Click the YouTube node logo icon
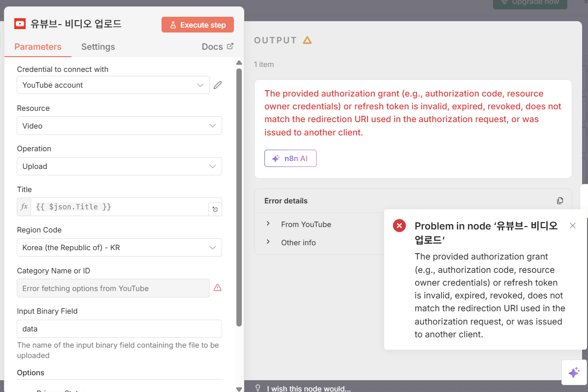The width and height of the screenshot is (588, 392). pos(20,24)
